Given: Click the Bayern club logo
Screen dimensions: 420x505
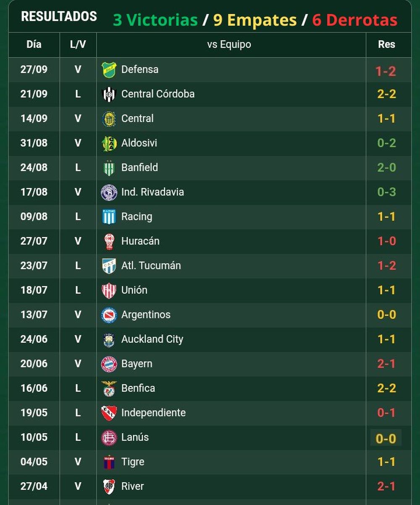Looking at the screenshot, I should [109, 364].
